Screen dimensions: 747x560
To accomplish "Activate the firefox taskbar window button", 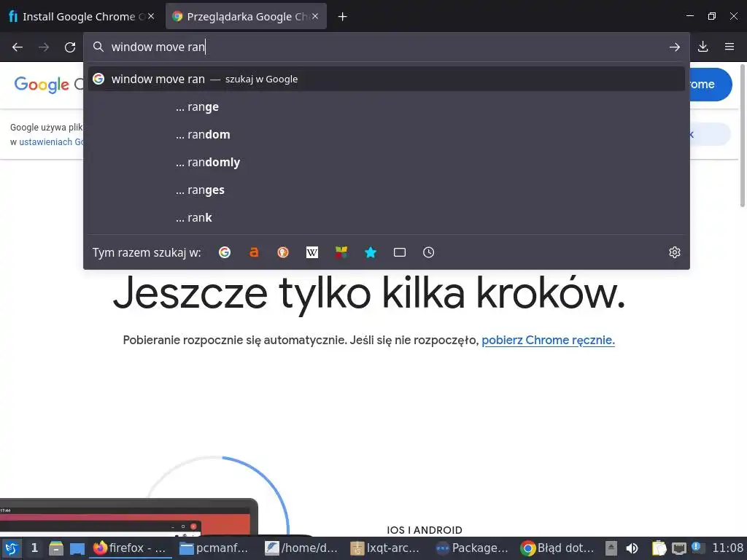I will 131,548.
